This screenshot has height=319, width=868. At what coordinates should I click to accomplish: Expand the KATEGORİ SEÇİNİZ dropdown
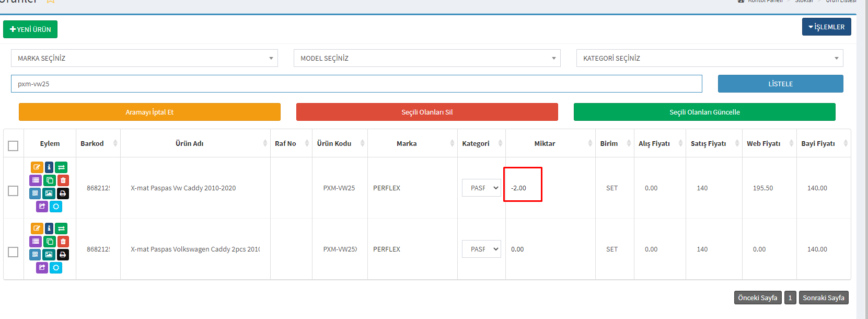click(709, 58)
